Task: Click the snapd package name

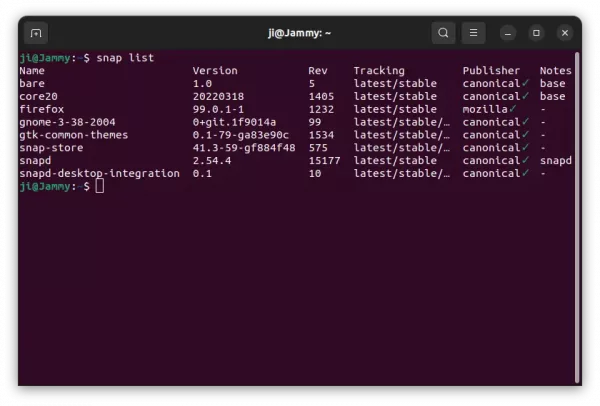Action: point(35,161)
